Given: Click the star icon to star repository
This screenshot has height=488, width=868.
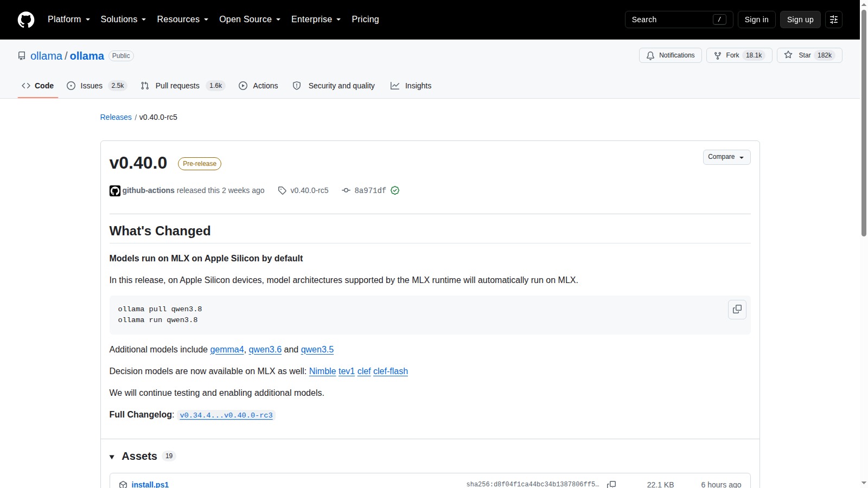Looking at the screenshot, I should tap(788, 55).
